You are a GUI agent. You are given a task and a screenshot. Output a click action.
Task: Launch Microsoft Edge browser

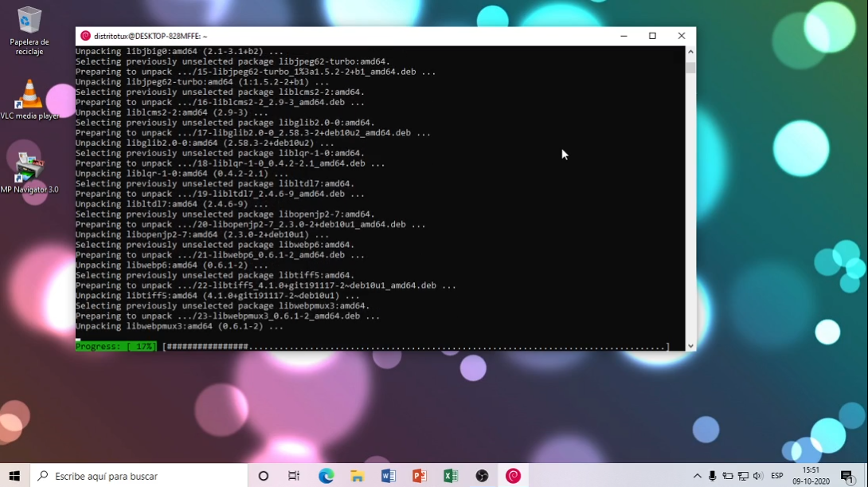(326, 476)
